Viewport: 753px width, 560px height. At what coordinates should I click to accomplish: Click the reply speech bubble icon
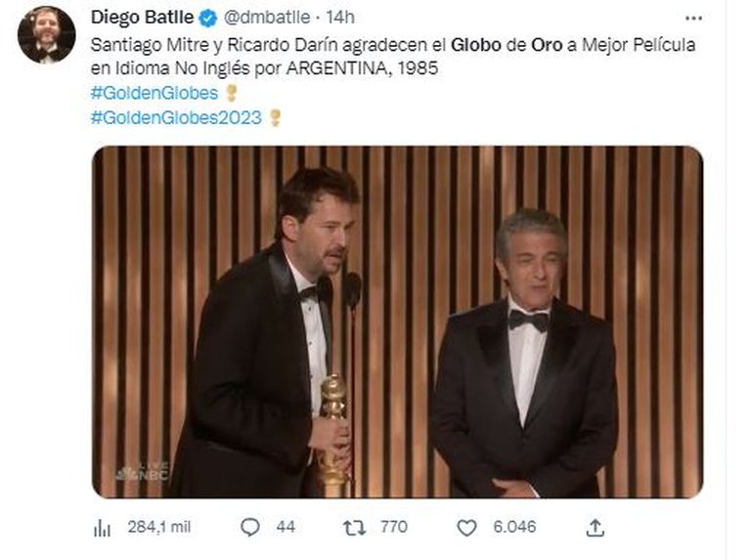(x=250, y=528)
